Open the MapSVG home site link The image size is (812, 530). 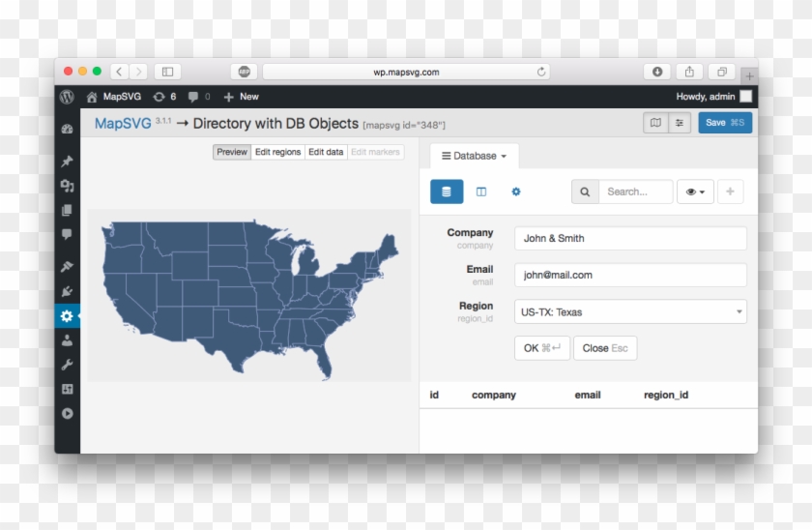tap(114, 97)
